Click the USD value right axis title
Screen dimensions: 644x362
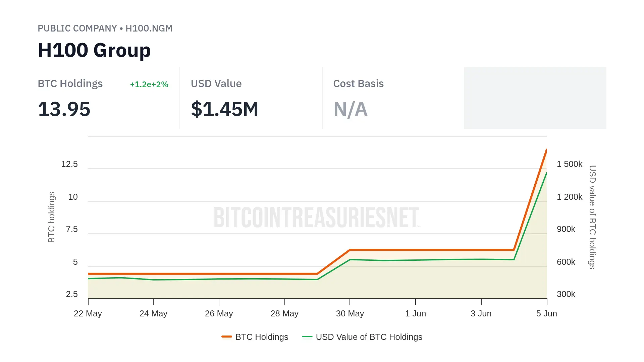pyautogui.click(x=592, y=217)
